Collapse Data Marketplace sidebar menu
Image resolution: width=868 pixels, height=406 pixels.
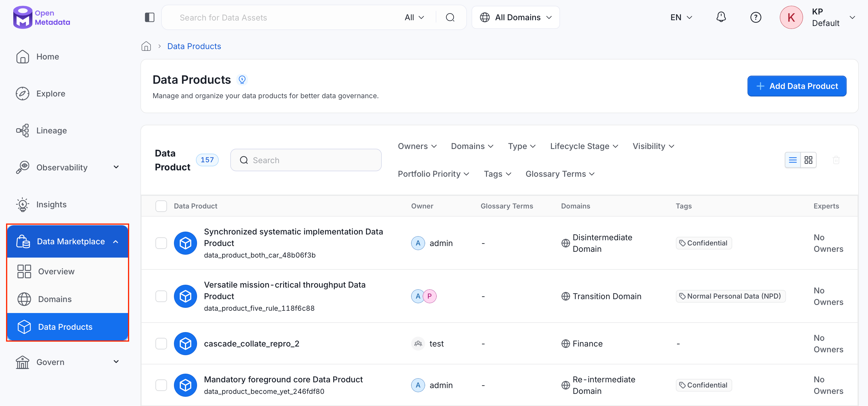tap(67, 241)
